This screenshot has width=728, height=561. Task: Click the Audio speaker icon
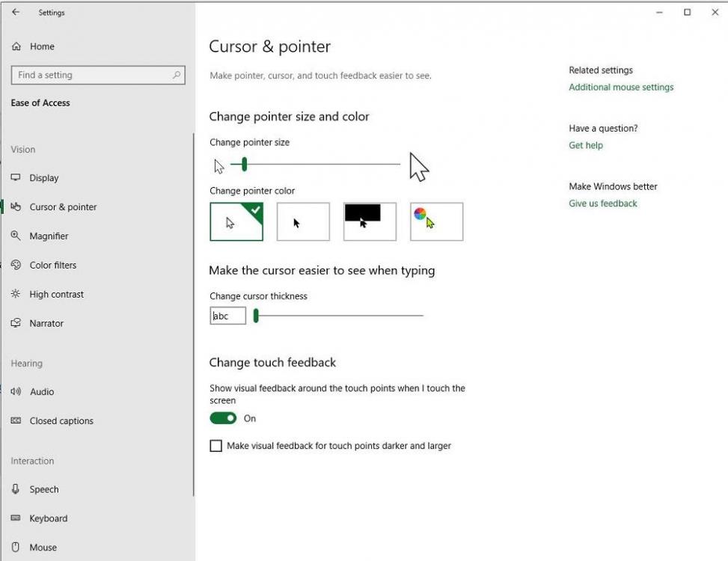pyautogui.click(x=16, y=392)
